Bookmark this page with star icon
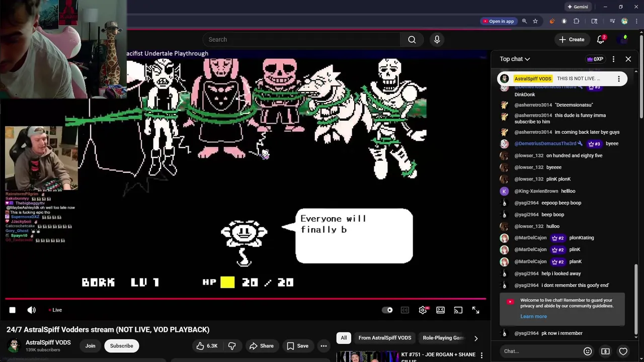Viewport: 644px width, 362px height. [535, 21]
